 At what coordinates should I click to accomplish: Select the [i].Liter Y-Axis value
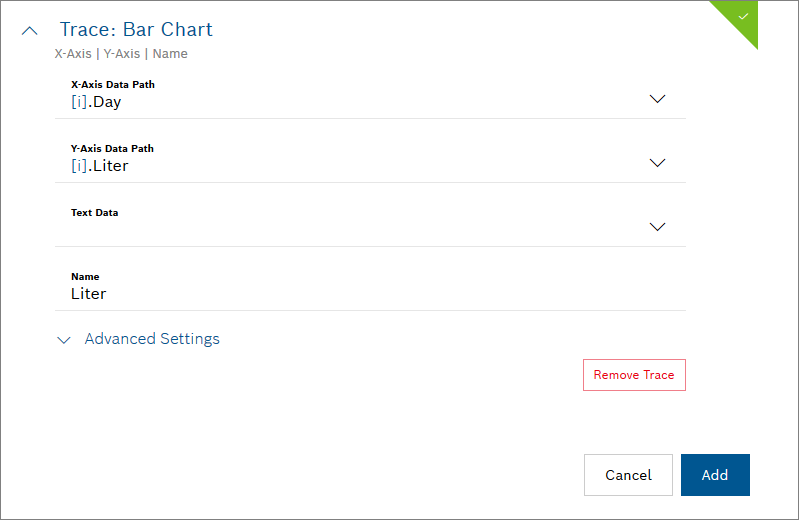point(99,166)
